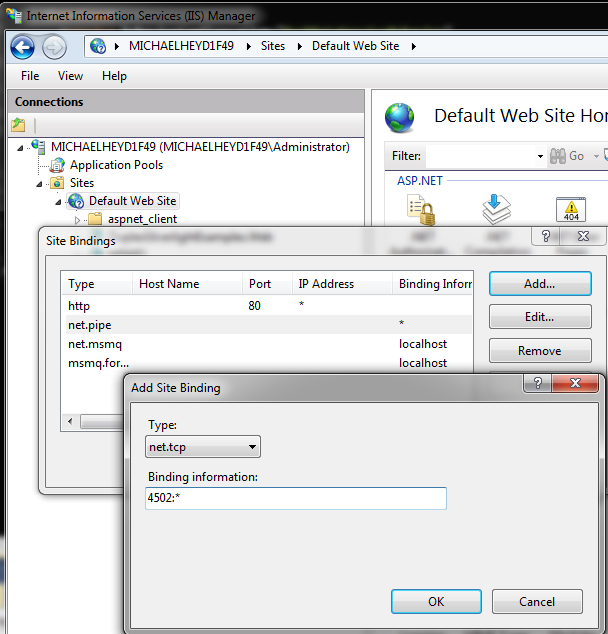Open the Type net.tcp dropdown
This screenshot has width=608, height=634.
coord(203,447)
